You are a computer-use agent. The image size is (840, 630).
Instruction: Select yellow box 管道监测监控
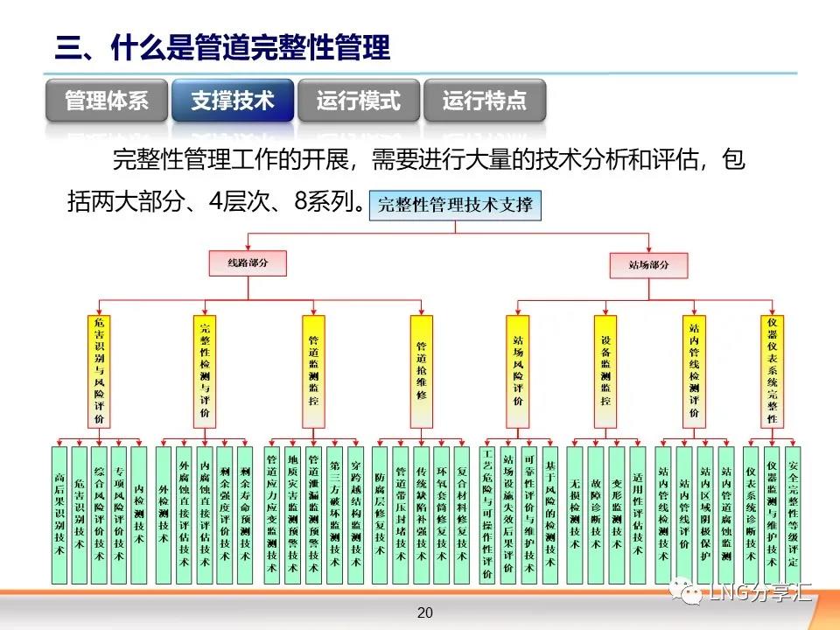(x=313, y=371)
